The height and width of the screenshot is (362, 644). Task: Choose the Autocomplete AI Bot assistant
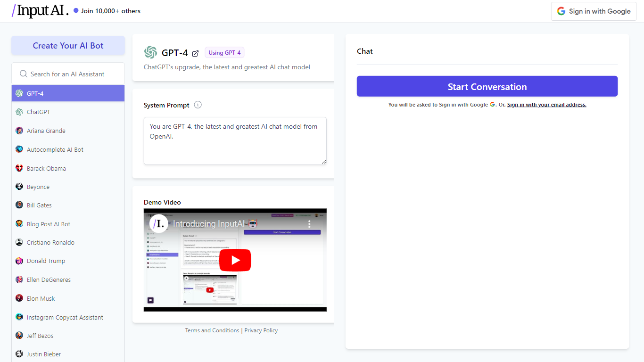click(x=68, y=149)
